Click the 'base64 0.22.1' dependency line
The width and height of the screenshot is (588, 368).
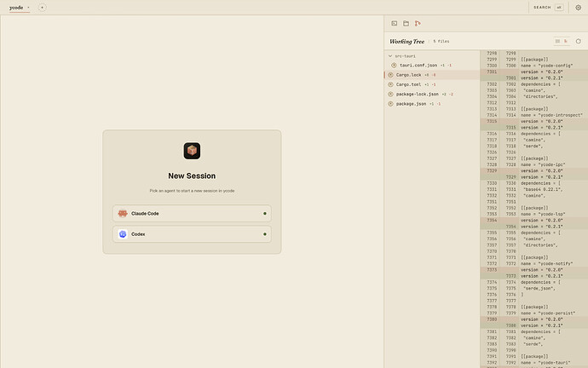[x=542, y=189]
